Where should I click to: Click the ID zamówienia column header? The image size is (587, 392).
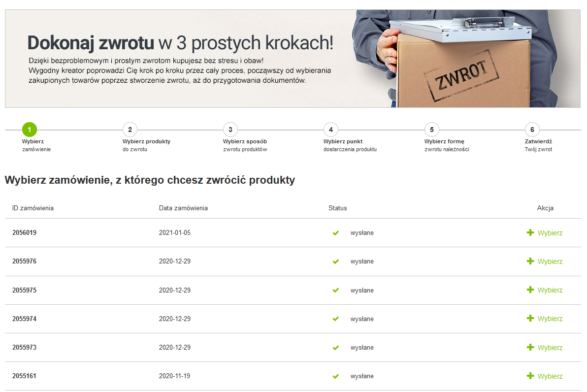point(33,208)
